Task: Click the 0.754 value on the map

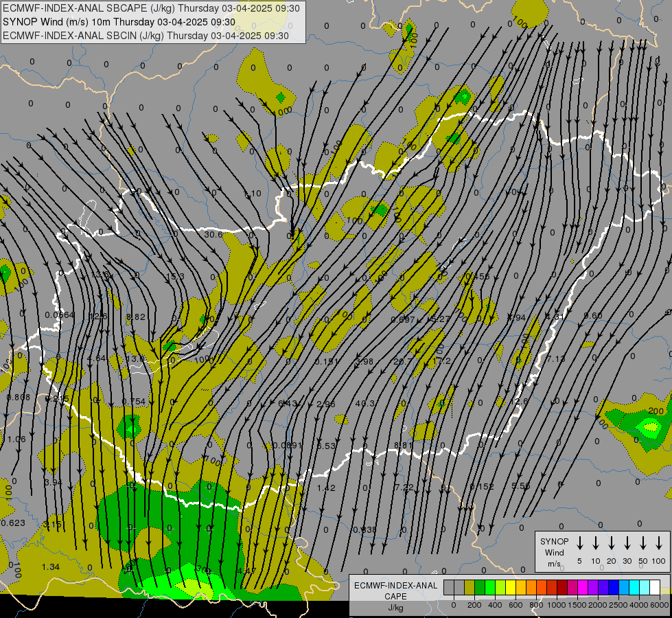Action: 134,402
